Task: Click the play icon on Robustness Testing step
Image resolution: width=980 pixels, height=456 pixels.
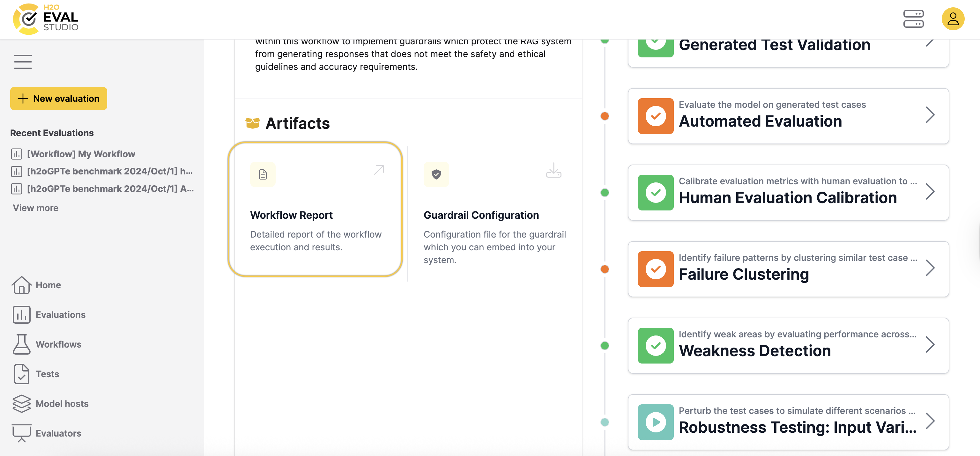Action: tap(655, 422)
